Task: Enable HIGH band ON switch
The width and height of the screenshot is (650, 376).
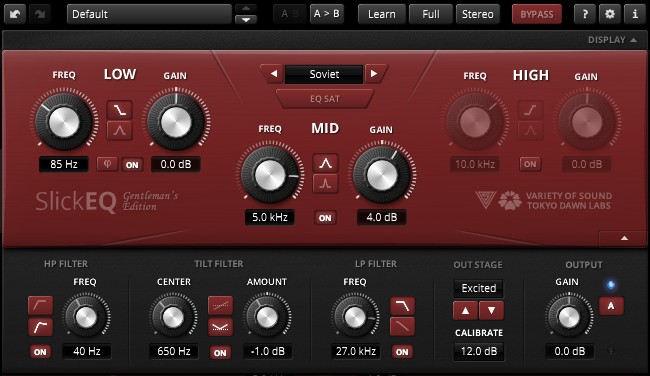Action: (530, 164)
